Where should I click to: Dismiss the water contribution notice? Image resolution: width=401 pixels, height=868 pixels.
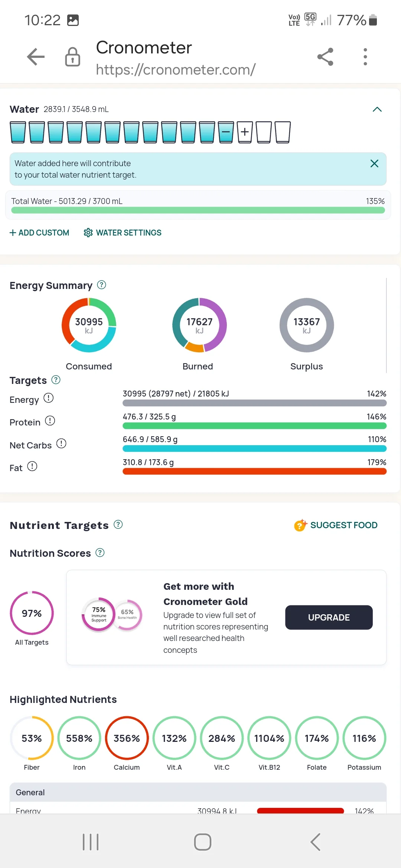coord(374,164)
